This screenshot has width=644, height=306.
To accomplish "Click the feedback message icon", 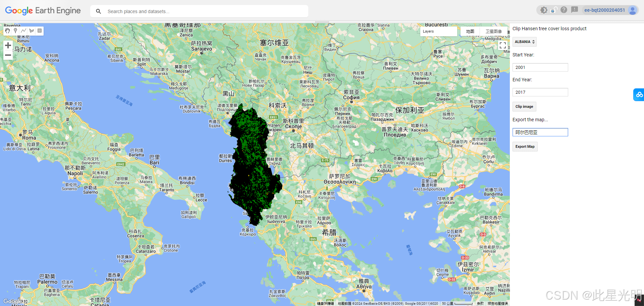I will [x=575, y=10].
